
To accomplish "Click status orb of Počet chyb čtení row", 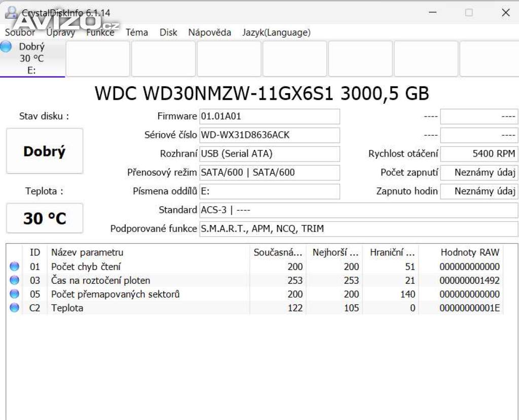I will [14, 266].
